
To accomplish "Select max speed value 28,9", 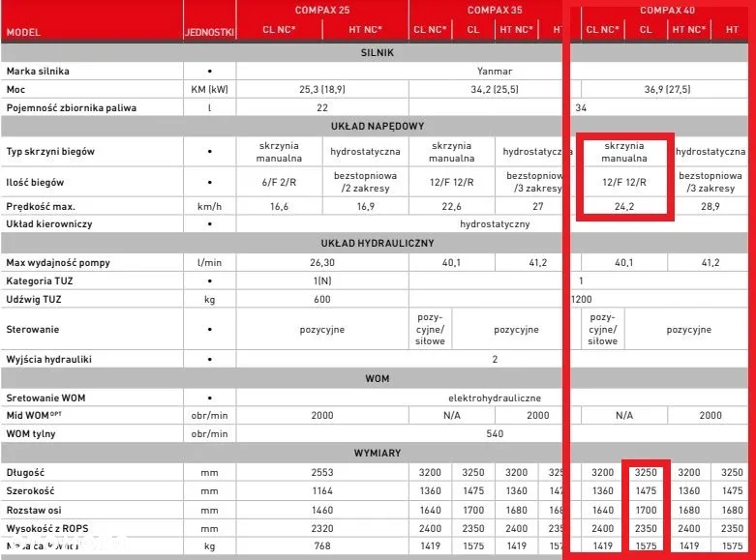I will (x=711, y=206).
